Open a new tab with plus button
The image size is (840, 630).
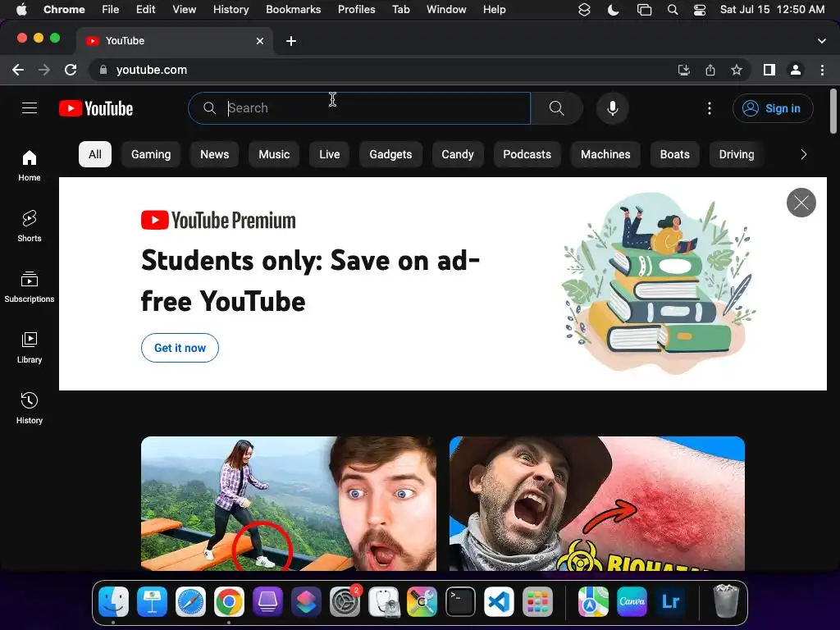click(x=291, y=41)
